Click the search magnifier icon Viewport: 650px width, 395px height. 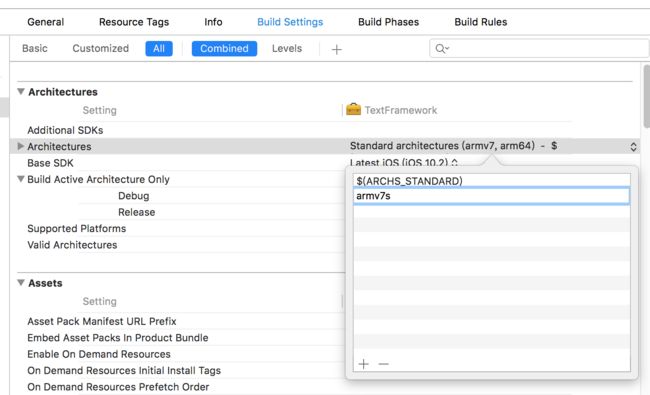pyautogui.click(x=442, y=49)
